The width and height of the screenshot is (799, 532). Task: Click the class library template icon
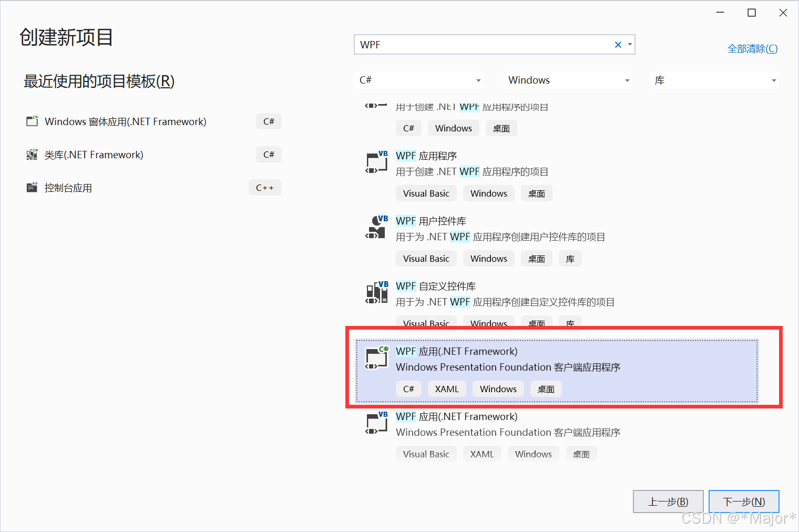pyautogui.click(x=32, y=155)
